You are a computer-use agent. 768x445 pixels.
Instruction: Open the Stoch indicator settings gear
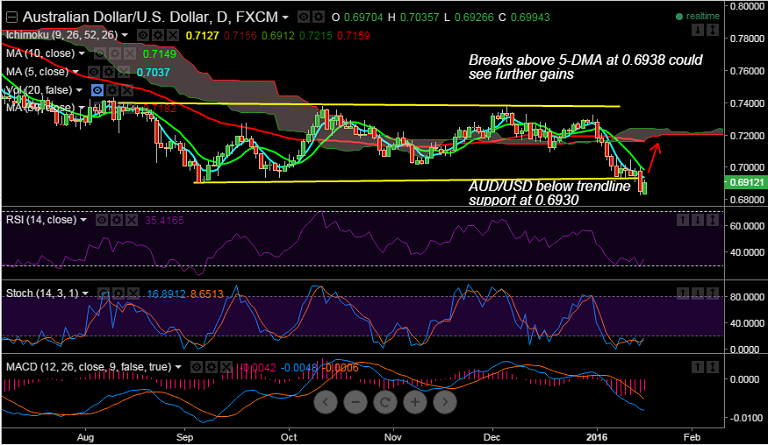119,293
